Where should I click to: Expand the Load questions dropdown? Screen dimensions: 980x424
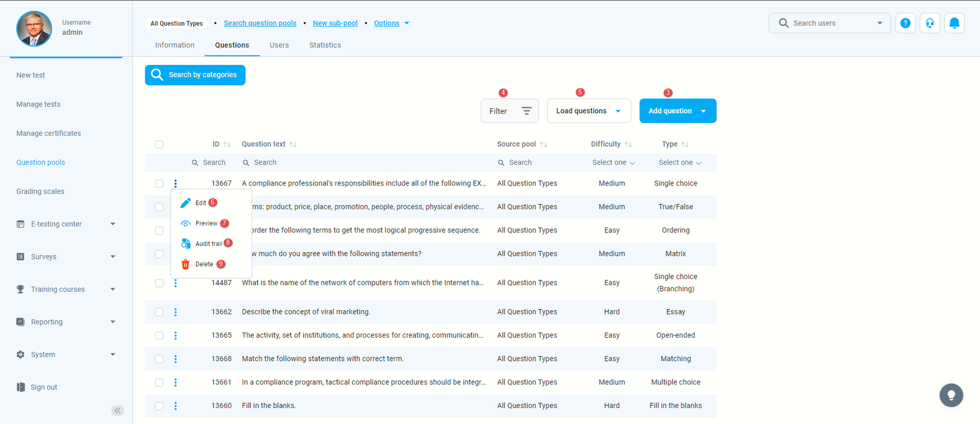point(589,111)
